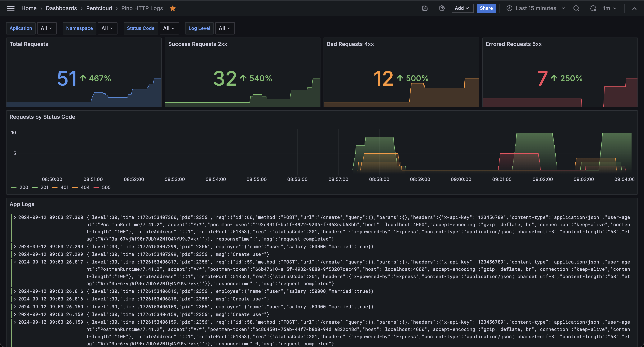Click the save dashboard icon
This screenshot has width=644, height=347.
[x=425, y=8]
